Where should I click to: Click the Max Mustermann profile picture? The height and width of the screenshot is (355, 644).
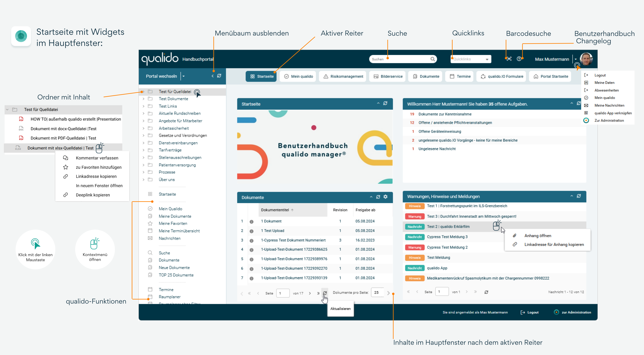[586, 59]
